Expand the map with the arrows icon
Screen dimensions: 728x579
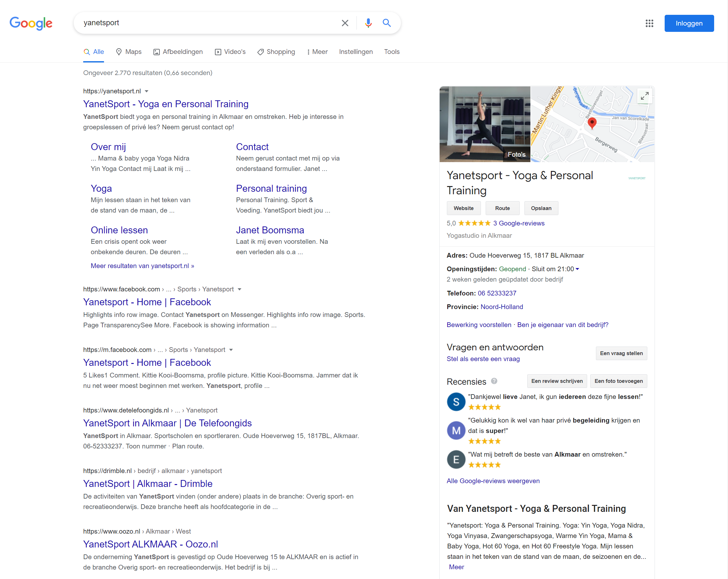click(x=644, y=96)
